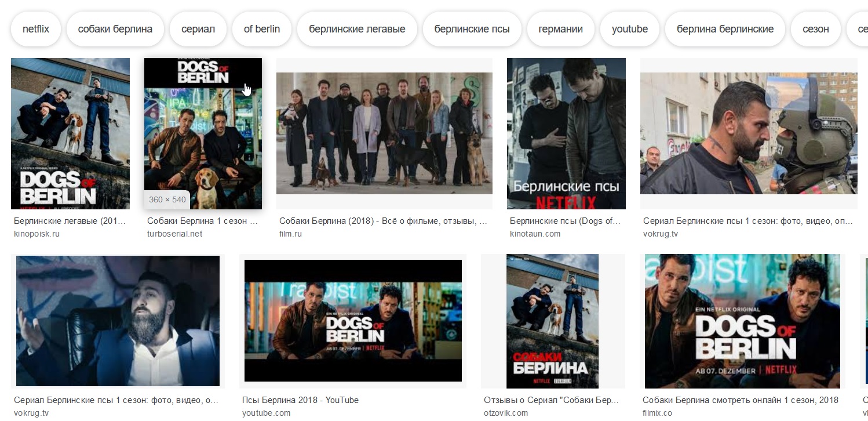868x421 pixels.
Task: Visit the kinopoisk.ru source link
Action: point(37,234)
